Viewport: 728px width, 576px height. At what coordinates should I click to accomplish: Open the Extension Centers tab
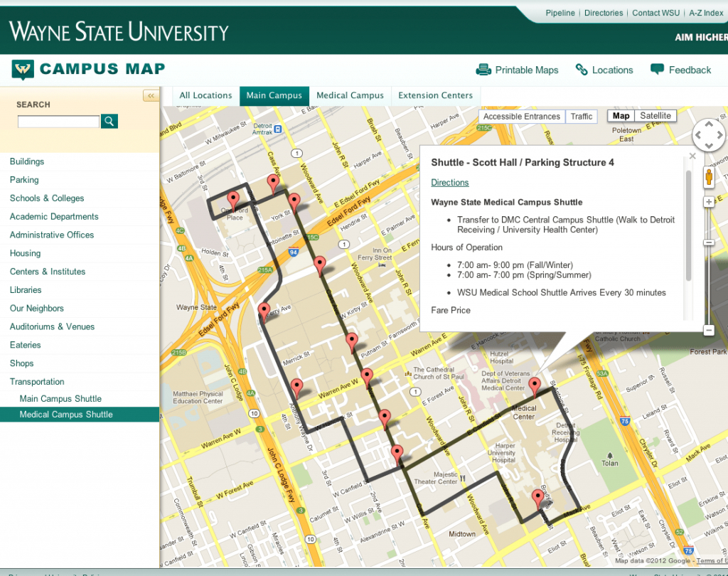click(x=435, y=95)
